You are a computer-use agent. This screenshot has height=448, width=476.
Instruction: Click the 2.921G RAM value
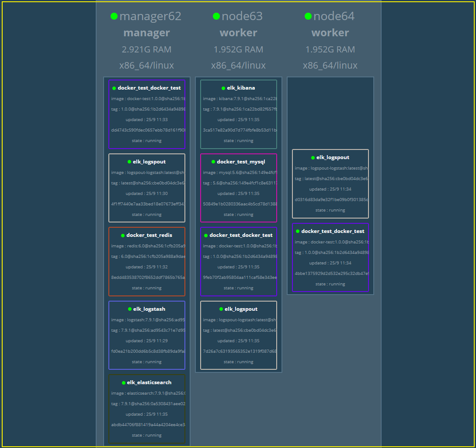tap(146, 49)
